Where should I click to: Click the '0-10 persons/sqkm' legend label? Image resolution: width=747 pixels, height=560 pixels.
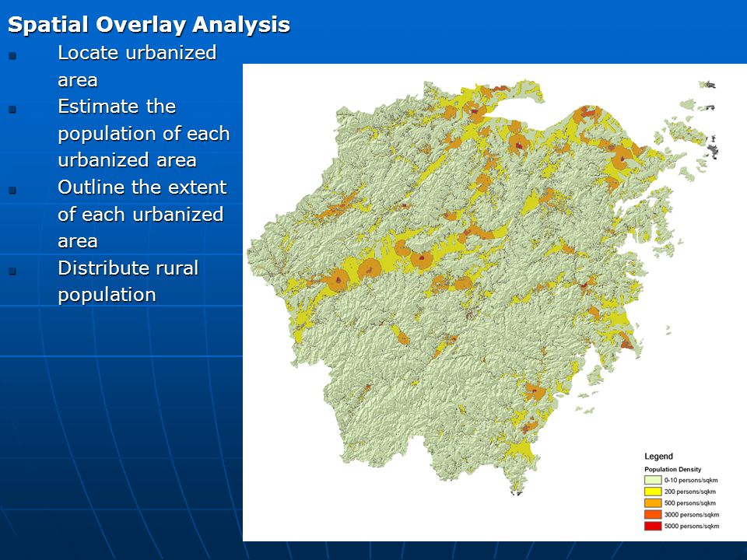[x=691, y=480]
